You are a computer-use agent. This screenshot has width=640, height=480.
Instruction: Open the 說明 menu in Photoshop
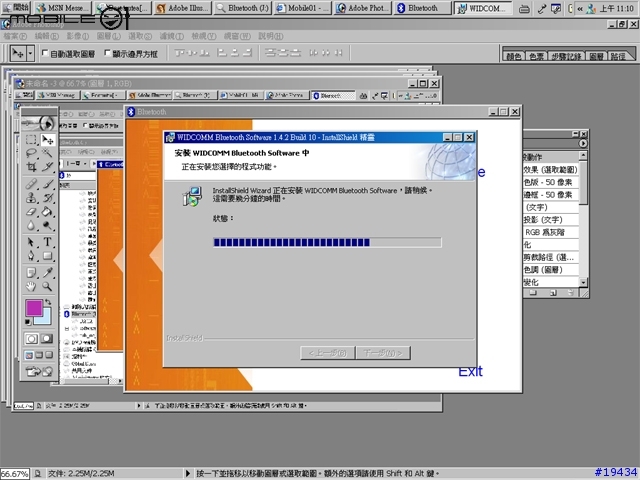click(271, 36)
